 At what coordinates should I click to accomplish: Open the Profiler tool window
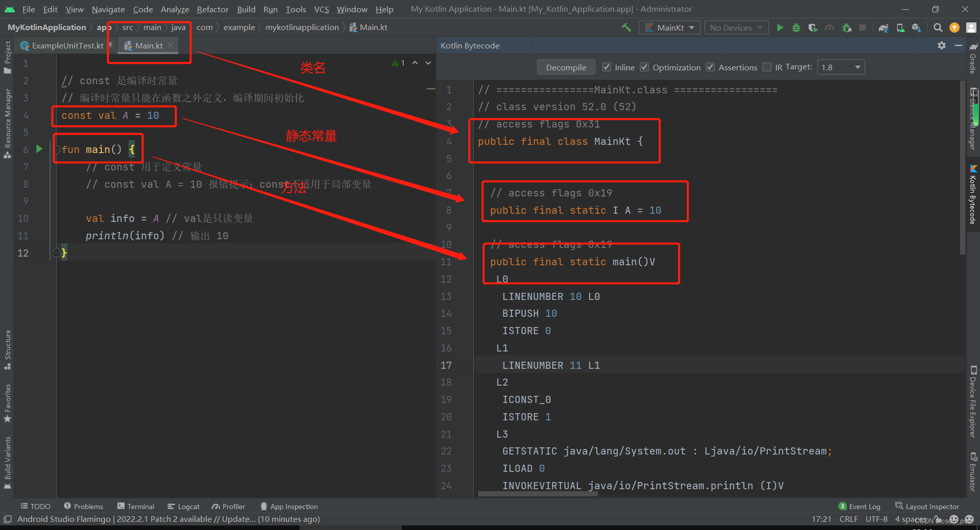228,506
